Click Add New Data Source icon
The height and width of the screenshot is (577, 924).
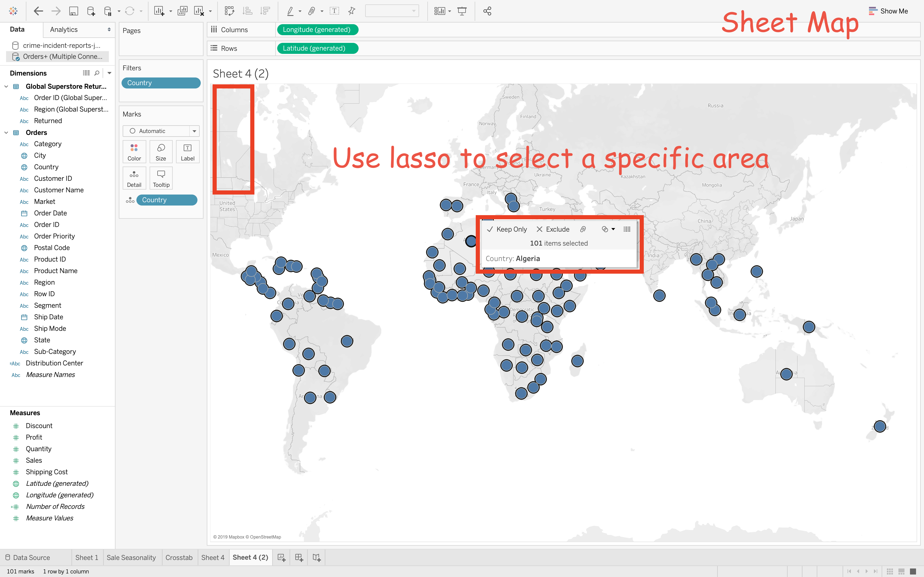pos(91,11)
